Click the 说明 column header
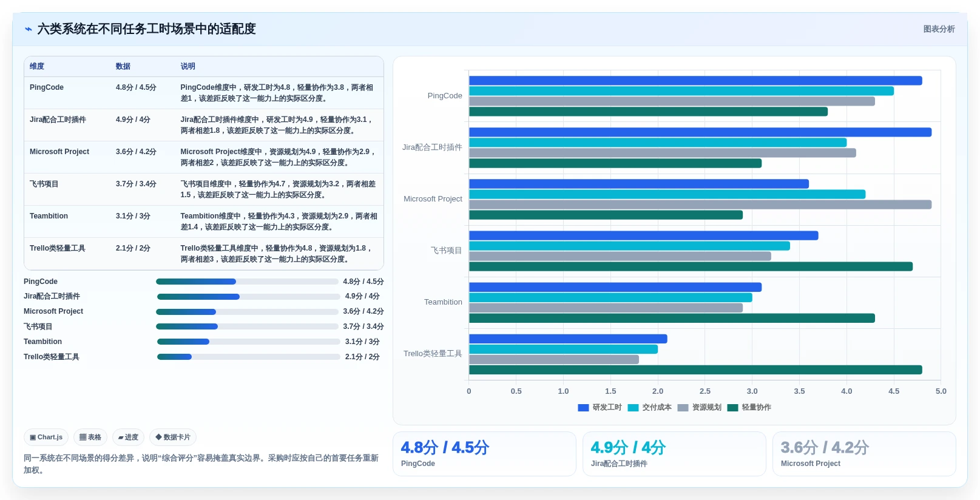The height and width of the screenshot is (500, 980). pos(188,66)
